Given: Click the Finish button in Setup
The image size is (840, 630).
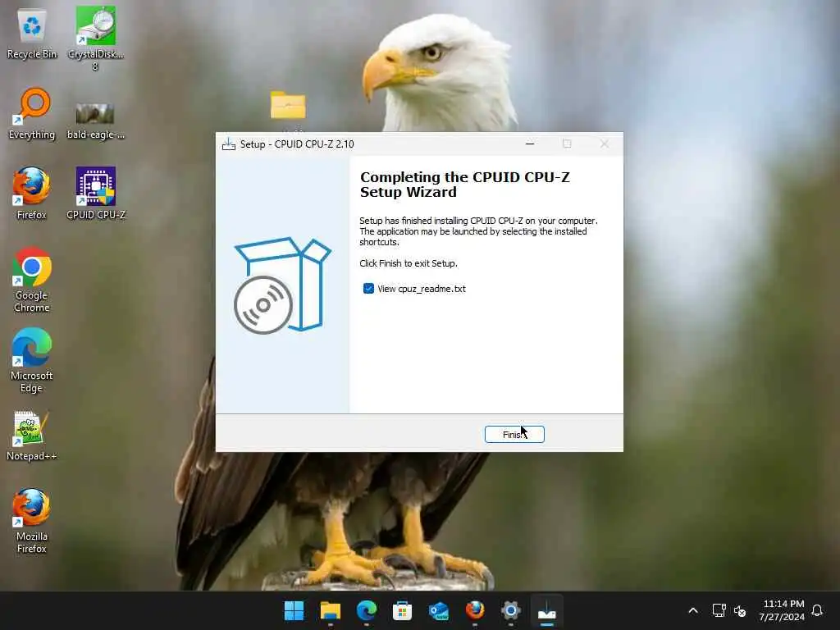Looking at the screenshot, I should 514,435.
